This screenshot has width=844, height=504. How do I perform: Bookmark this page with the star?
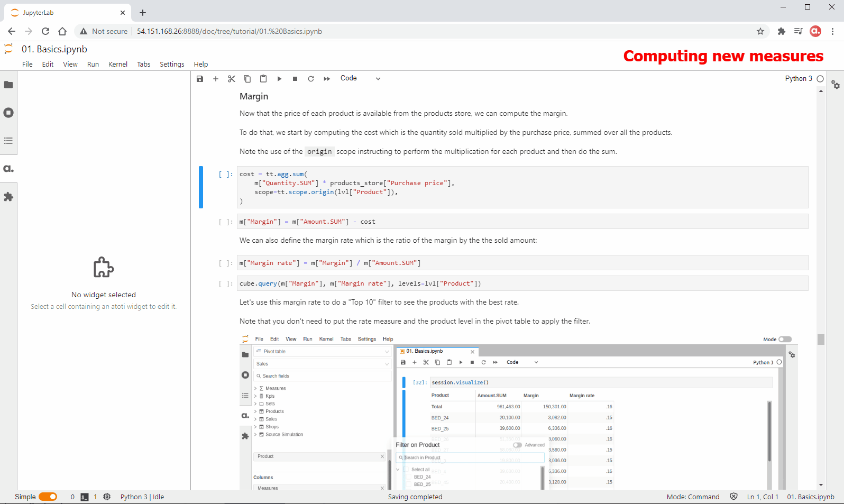[x=760, y=31]
